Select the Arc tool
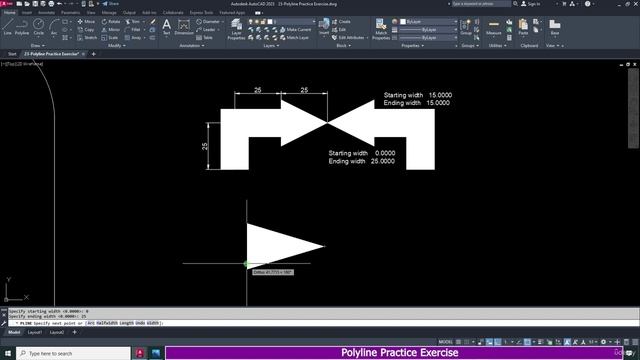The height and width of the screenshot is (360, 640). pyautogui.click(x=54, y=27)
